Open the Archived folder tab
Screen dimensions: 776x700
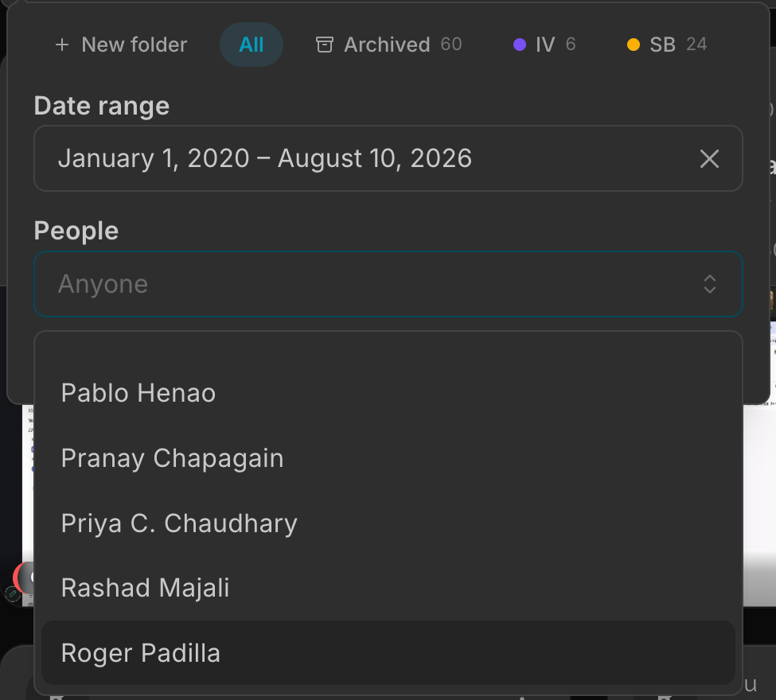tap(388, 45)
